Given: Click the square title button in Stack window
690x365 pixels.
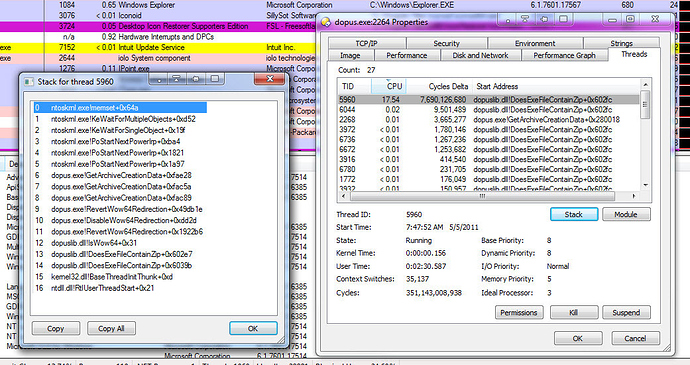Looking at the screenshot, I should 215,79.
